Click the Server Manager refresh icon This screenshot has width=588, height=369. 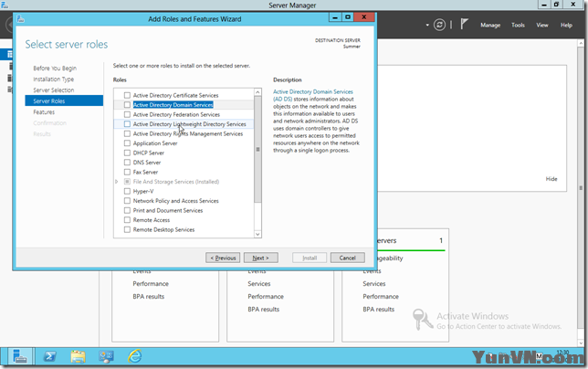click(439, 26)
